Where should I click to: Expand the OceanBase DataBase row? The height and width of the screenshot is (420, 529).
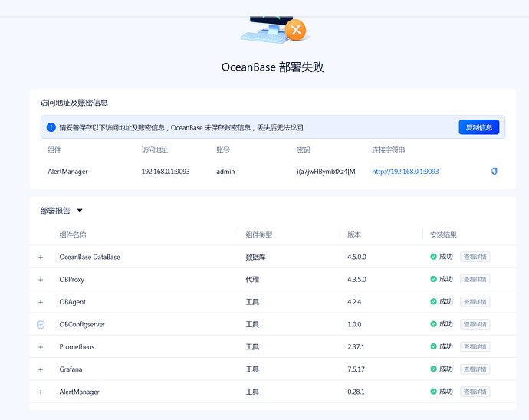point(41,257)
